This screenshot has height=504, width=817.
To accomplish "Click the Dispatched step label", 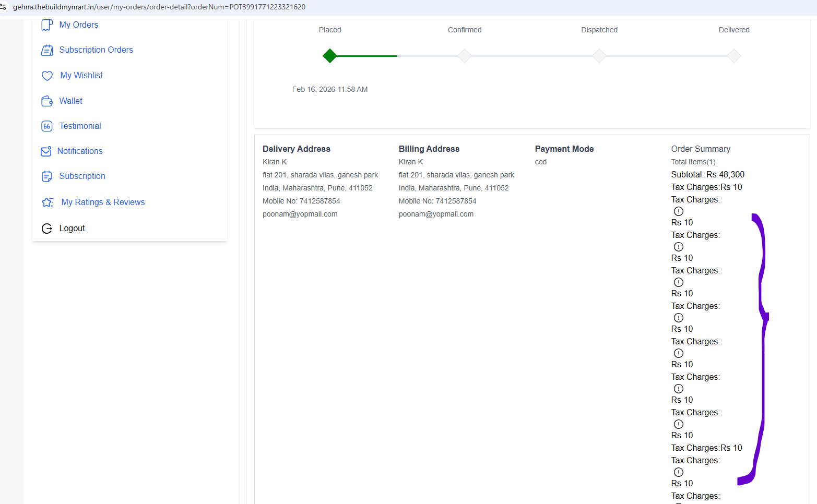I will click(x=599, y=30).
